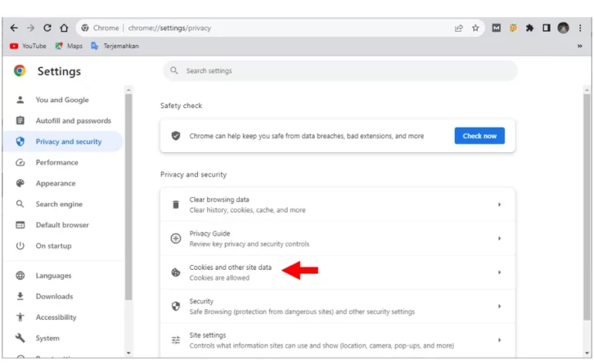Click the System wrench icon
The image size is (594, 364).
click(20, 338)
